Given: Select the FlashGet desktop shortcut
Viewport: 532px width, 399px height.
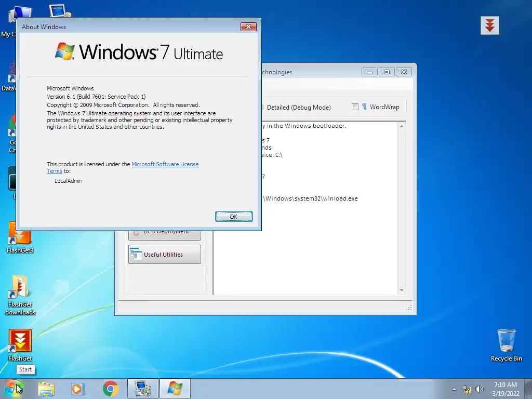Looking at the screenshot, I should pos(20,345).
